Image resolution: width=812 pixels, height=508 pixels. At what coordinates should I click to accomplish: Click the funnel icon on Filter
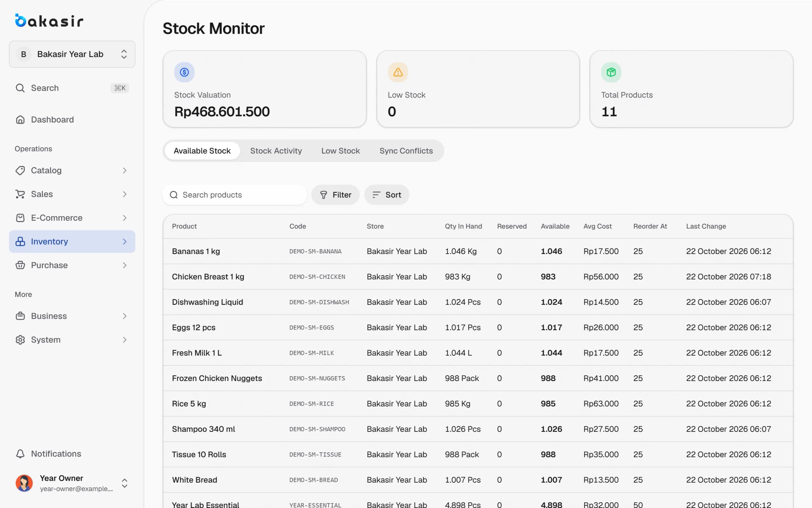pos(324,195)
